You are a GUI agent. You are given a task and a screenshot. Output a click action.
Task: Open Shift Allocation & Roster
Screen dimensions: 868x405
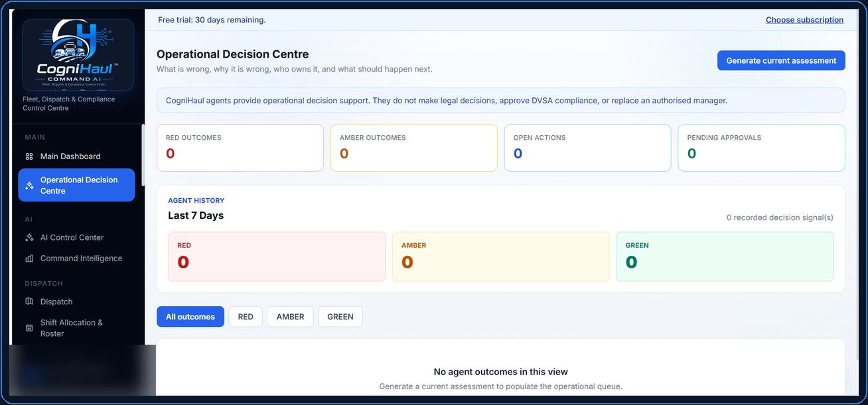tap(76, 328)
